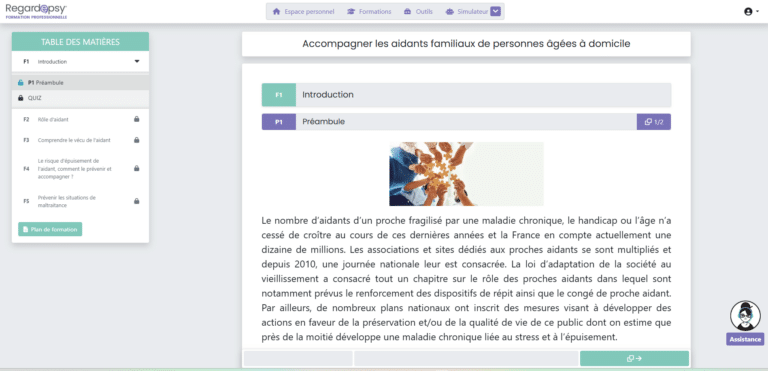Click lock icon for F5 maltraitance chapter
This screenshot has width=768, height=371.
pos(137,201)
